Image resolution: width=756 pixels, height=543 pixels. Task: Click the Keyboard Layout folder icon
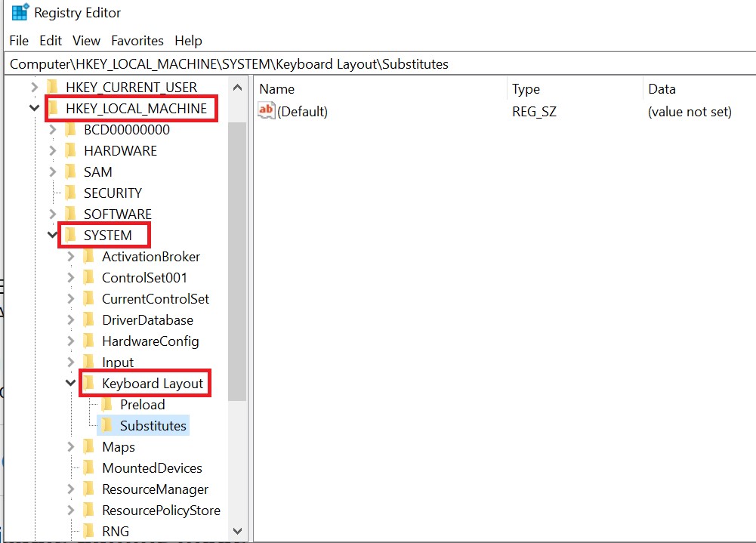[88, 383]
